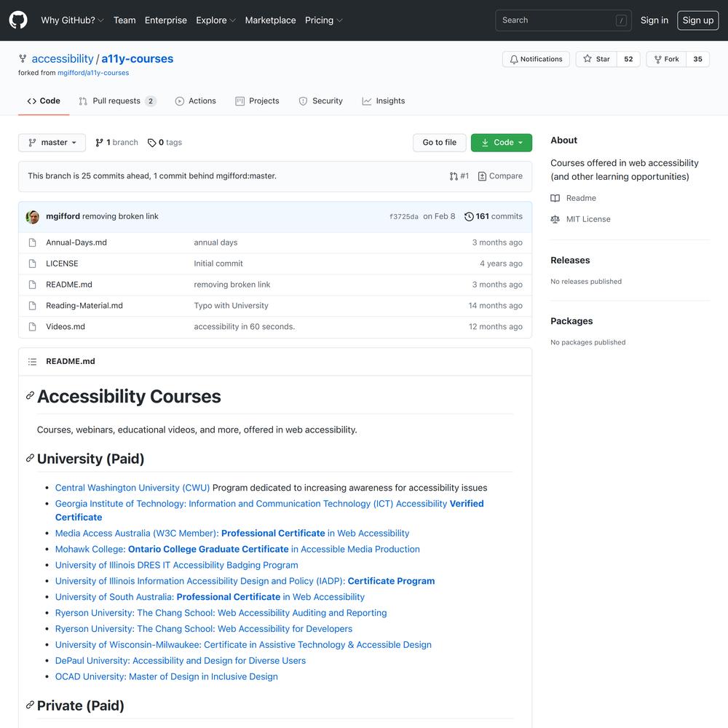Expand the Why GitHub? menu

point(72,20)
